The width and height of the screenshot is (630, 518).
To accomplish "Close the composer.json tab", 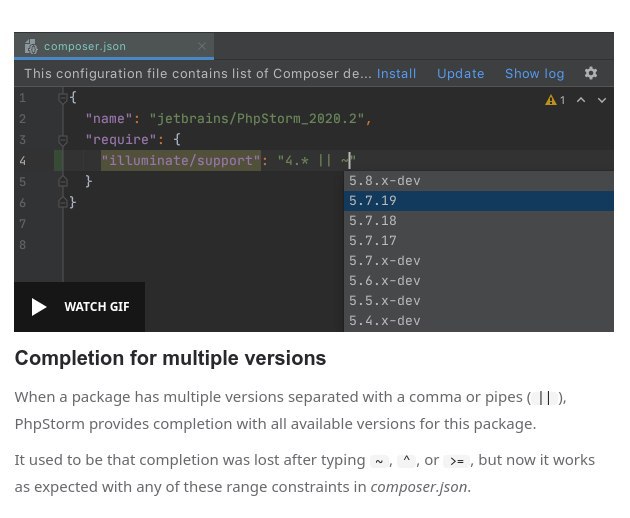I will click(x=202, y=46).
